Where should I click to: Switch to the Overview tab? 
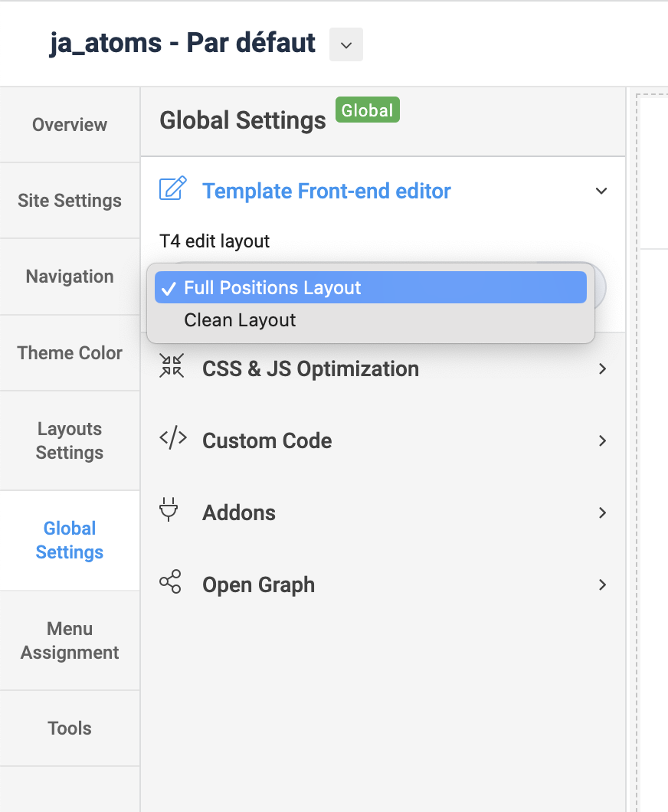70,125
